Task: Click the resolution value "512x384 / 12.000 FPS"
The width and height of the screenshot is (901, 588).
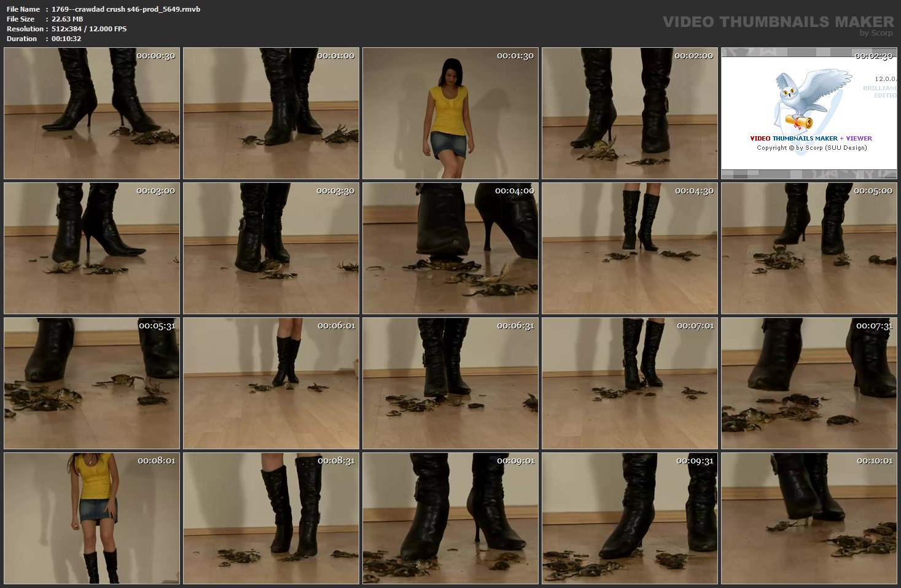Action: 89,29
